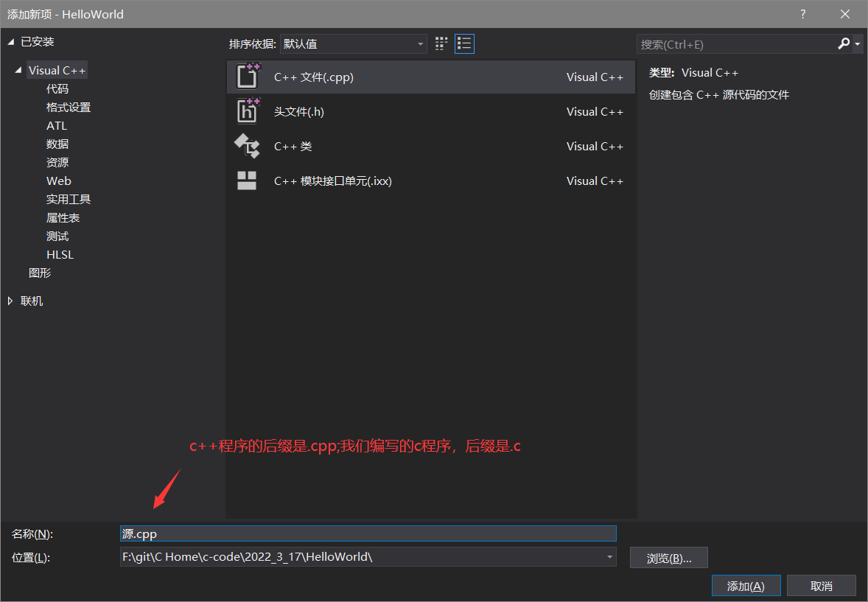Open the help question mark button
868x602 pixels.
802,14
